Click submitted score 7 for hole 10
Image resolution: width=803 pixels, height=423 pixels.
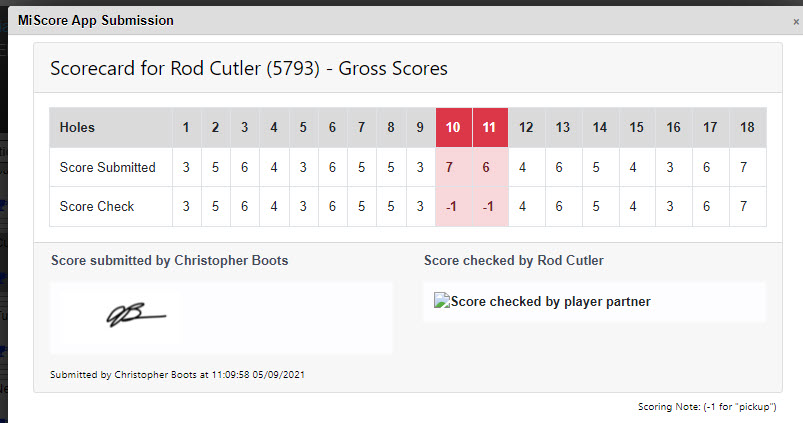[453, 167]
